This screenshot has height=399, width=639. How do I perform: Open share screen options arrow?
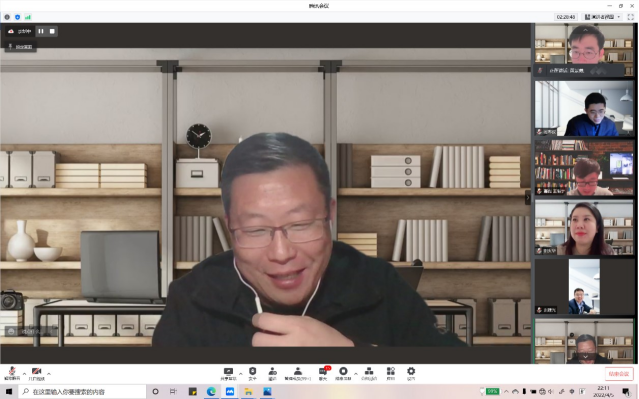coord(240,373)
